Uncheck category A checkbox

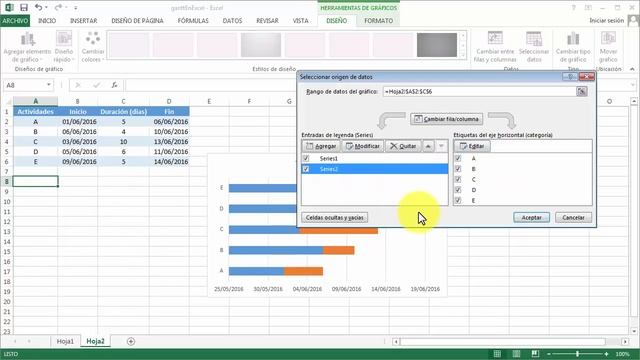click(x=458, y=158)
